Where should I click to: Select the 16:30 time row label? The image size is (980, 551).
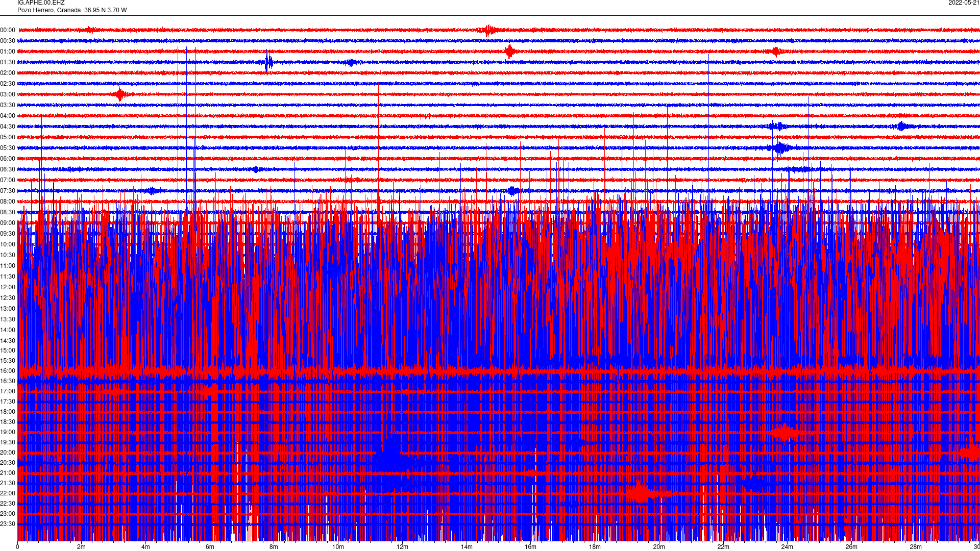[x=8, y=381]
